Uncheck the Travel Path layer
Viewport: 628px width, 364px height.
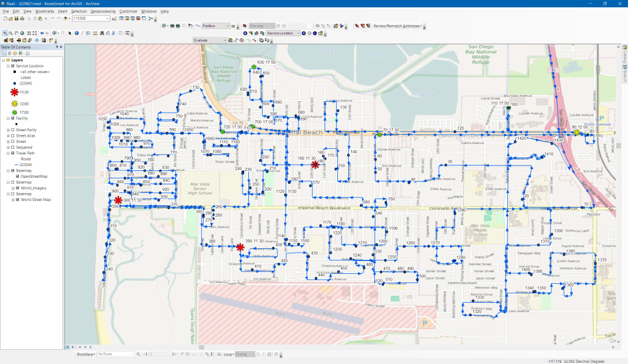(x=12, y=153)
